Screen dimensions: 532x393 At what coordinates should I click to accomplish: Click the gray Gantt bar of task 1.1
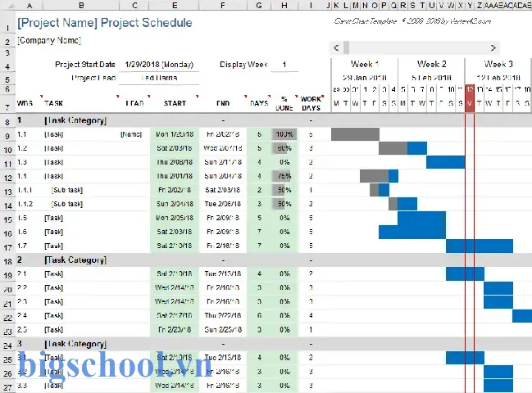[x=355, y=134]
